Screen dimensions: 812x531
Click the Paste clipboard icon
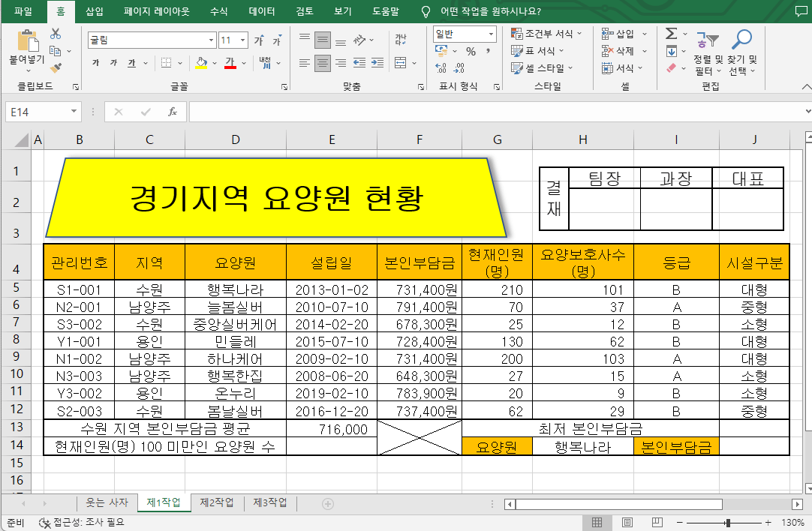pos(28,41)
